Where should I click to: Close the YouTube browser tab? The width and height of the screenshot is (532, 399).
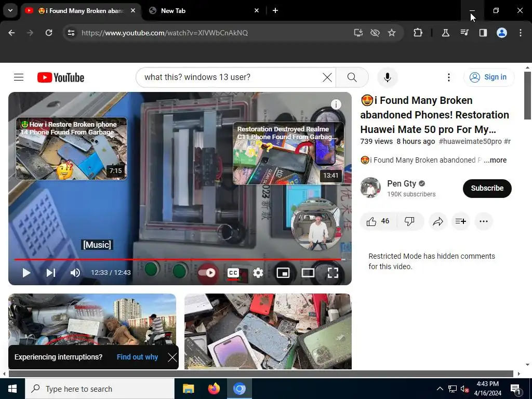point(133,10)
